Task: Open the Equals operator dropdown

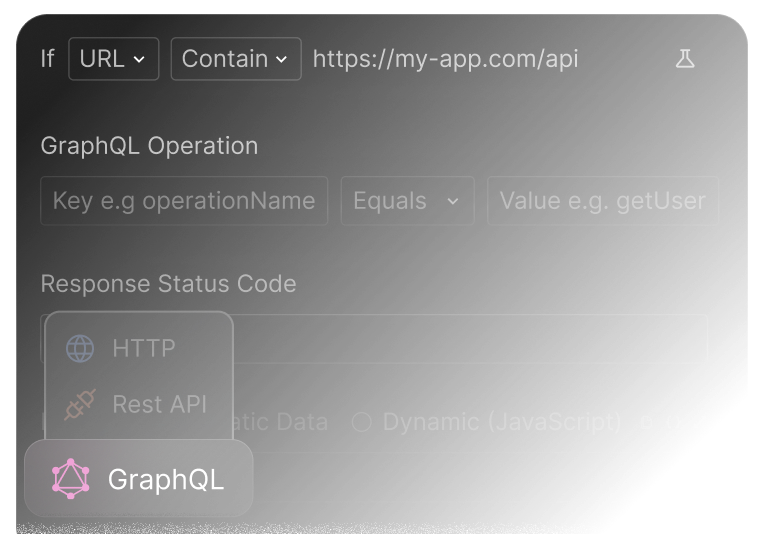Action: (x=407, y=201)
